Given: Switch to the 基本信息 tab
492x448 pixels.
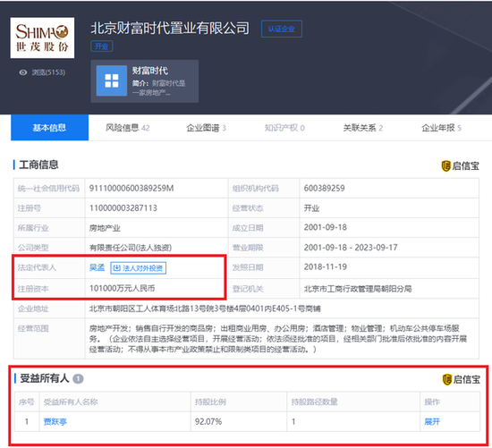Looking at the screenshot, I should point(49,128).
